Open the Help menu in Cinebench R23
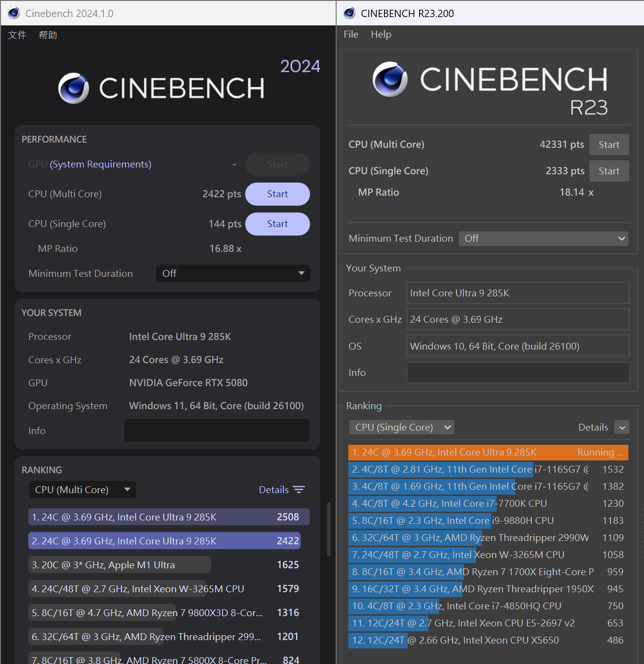The height and width of the screenshot is (664, 644). (381, 34)
